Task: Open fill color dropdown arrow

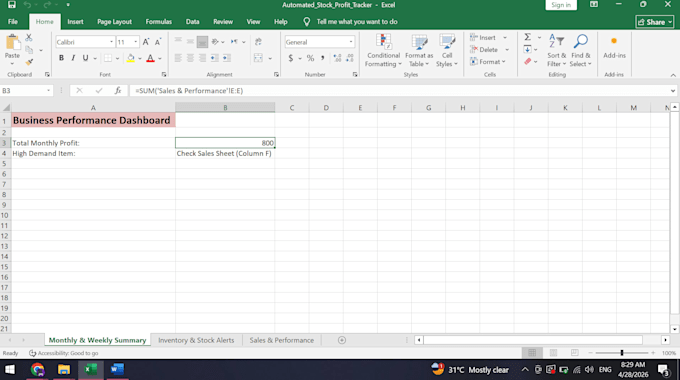Action: (140, 58)
